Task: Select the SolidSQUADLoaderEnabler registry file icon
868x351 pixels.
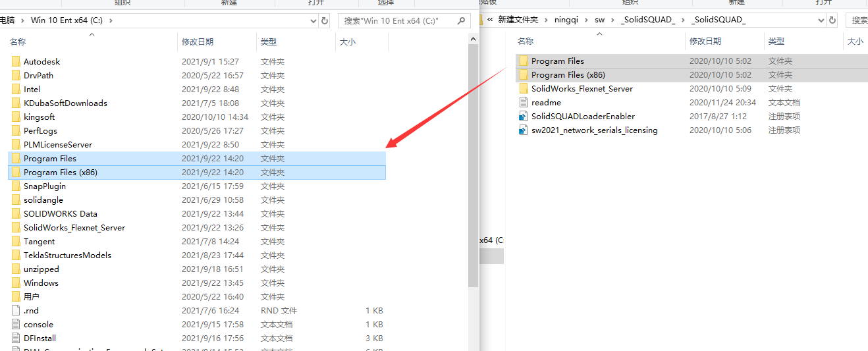Action: click(x=524, y=117)
